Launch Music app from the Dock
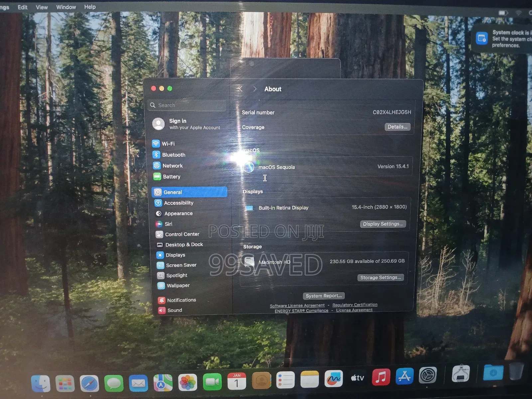532x399 pixels. click(x=381, y=377)
